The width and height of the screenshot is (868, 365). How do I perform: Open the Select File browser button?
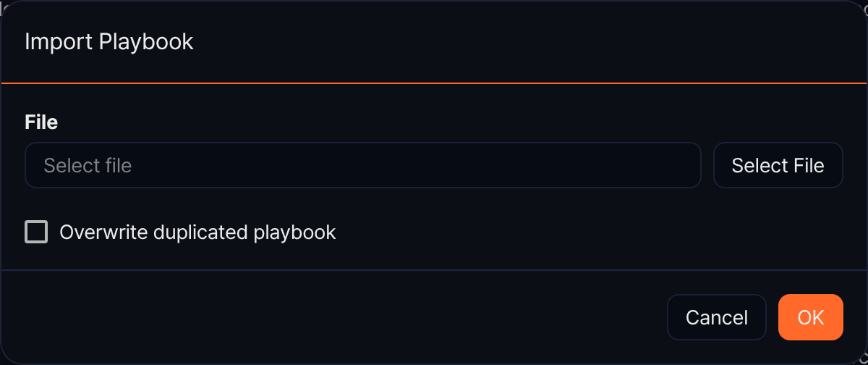tap(778, 165)
